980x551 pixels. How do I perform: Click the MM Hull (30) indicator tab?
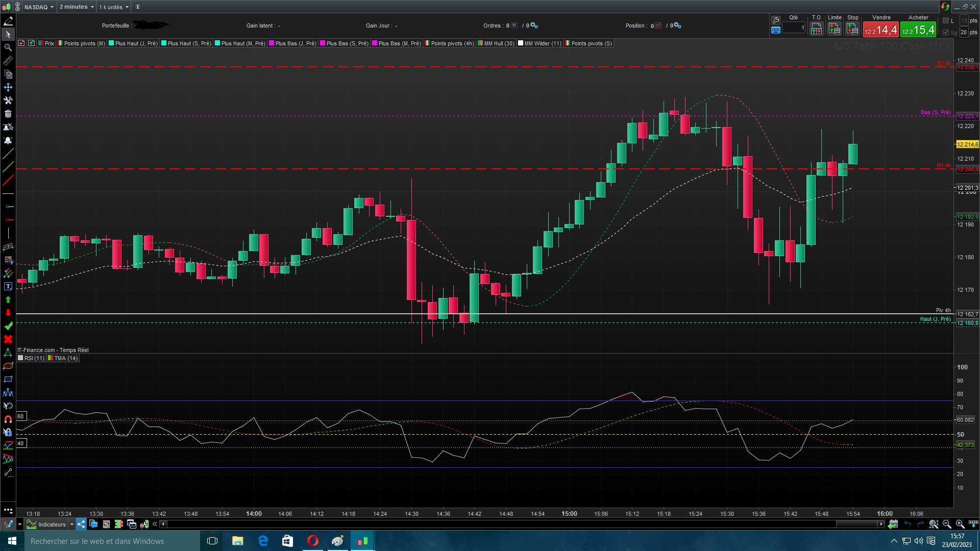(x=496, y=43)
